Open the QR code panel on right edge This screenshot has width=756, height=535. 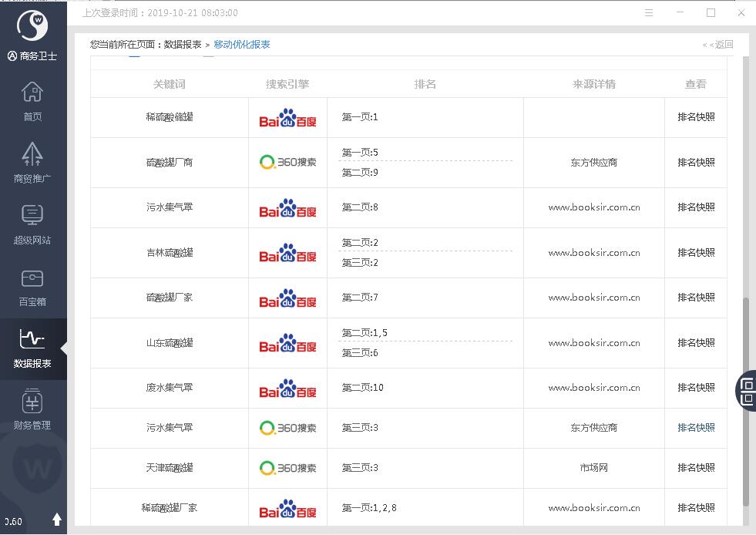pos(747,389)
